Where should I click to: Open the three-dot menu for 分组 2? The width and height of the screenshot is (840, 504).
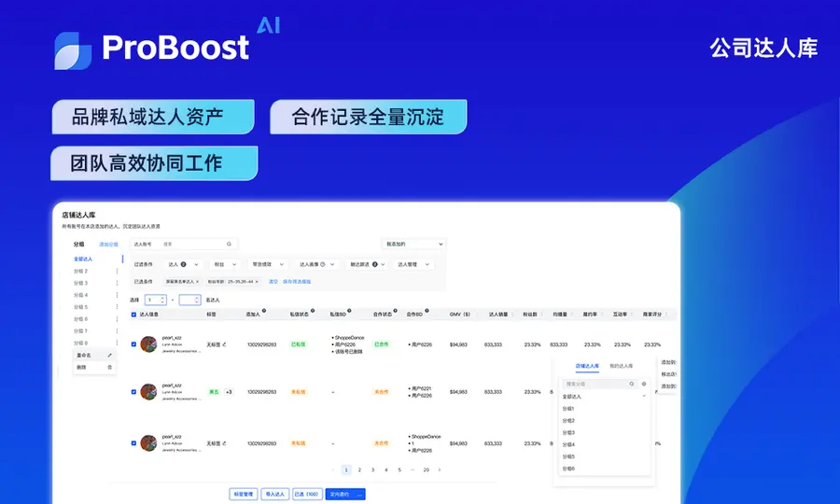click(x=117, y=271)
